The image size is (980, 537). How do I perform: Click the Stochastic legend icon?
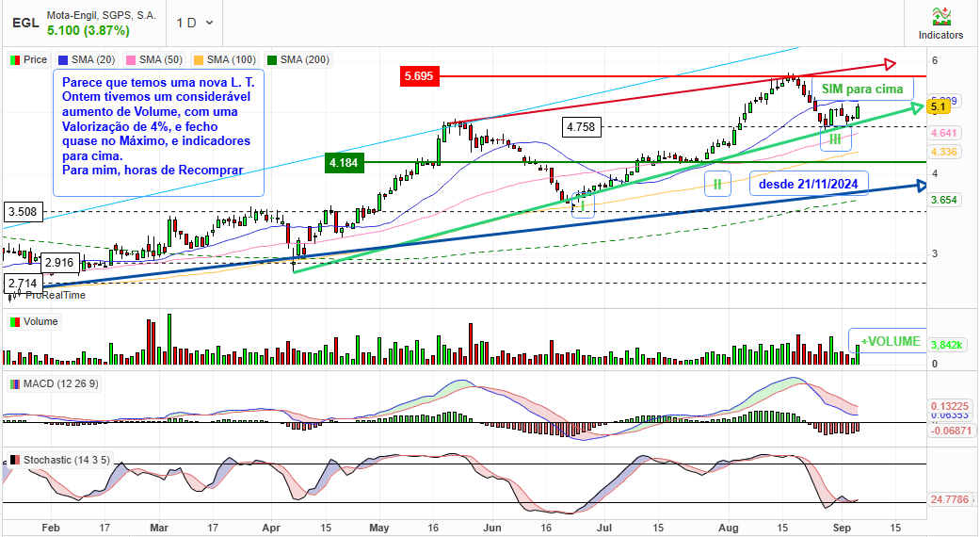15,460
